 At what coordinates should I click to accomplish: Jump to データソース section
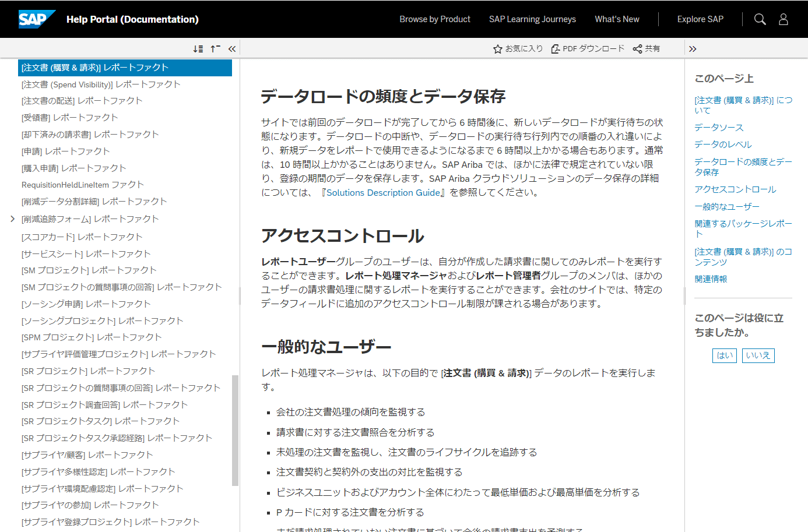(719, 128)
